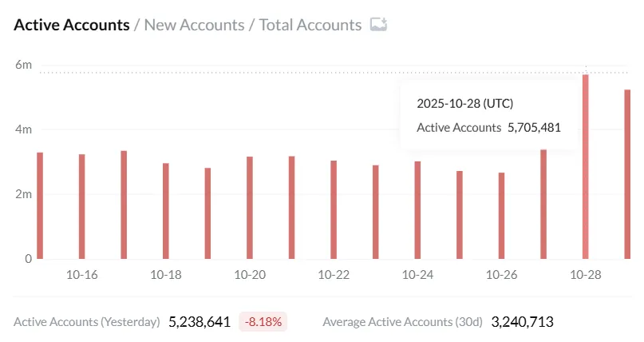Click the tooltip's 5,705,481 value
The height and width of the screenshot is (342, 644).
tap(534, 127)
